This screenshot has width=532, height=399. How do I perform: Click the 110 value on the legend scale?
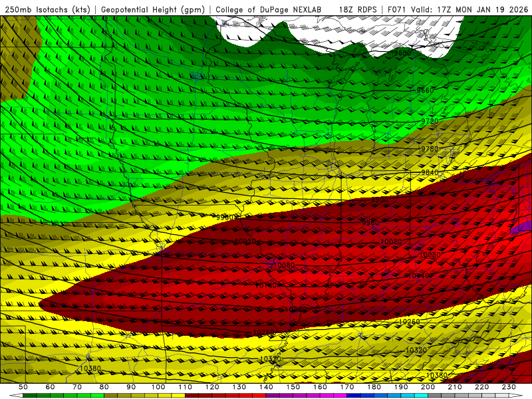pos(186,387)
